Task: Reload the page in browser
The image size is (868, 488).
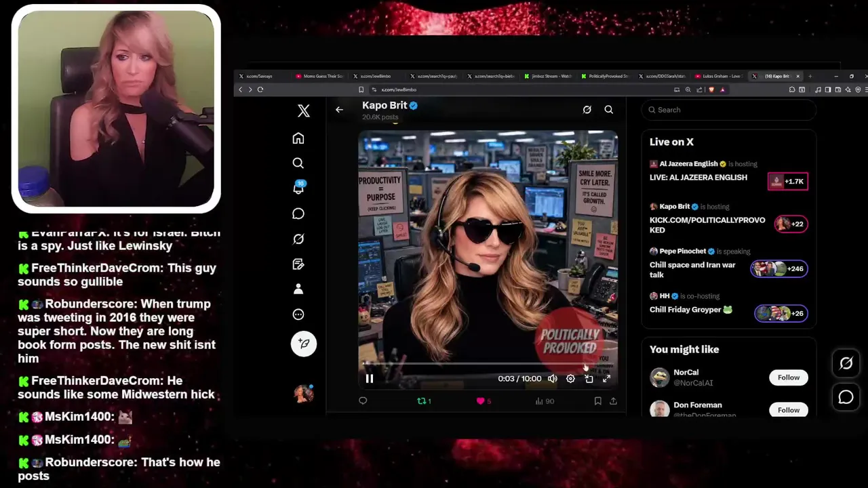Action: 260,89
